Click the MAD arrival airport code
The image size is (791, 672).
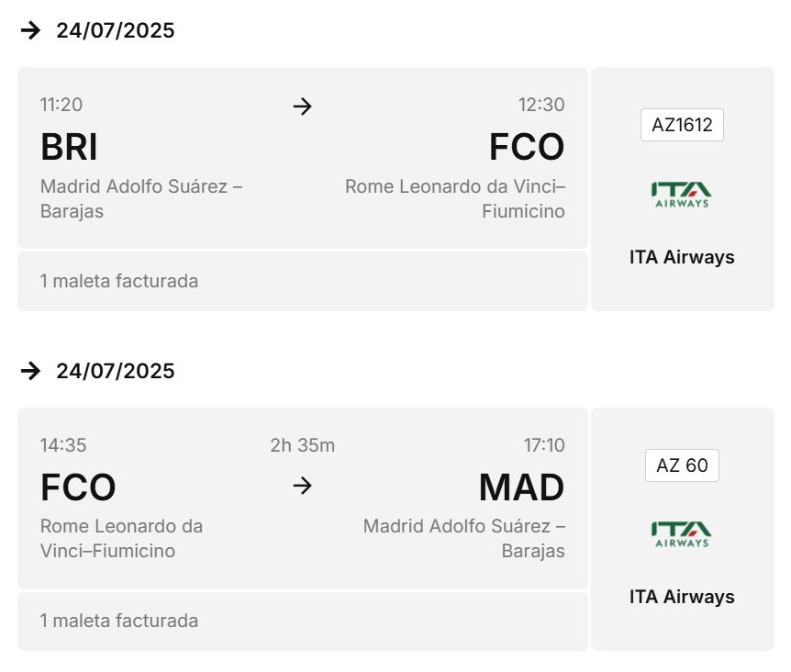pos(521,487)
